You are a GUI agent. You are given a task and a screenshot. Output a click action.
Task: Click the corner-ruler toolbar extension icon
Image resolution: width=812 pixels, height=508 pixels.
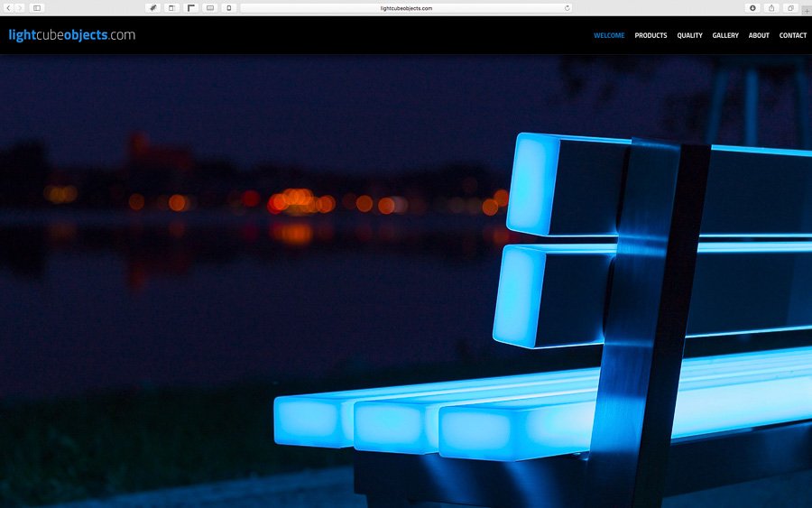tap(191, 8)
